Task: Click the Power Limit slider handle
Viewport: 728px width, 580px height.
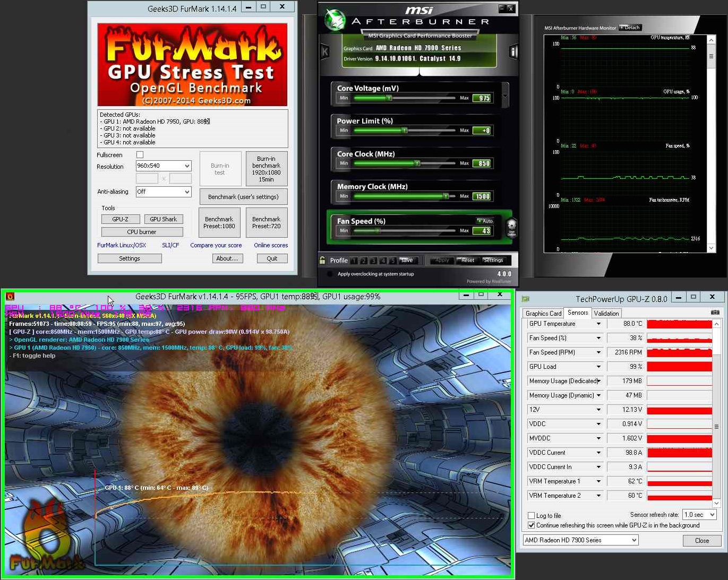Action: (405, 131)
